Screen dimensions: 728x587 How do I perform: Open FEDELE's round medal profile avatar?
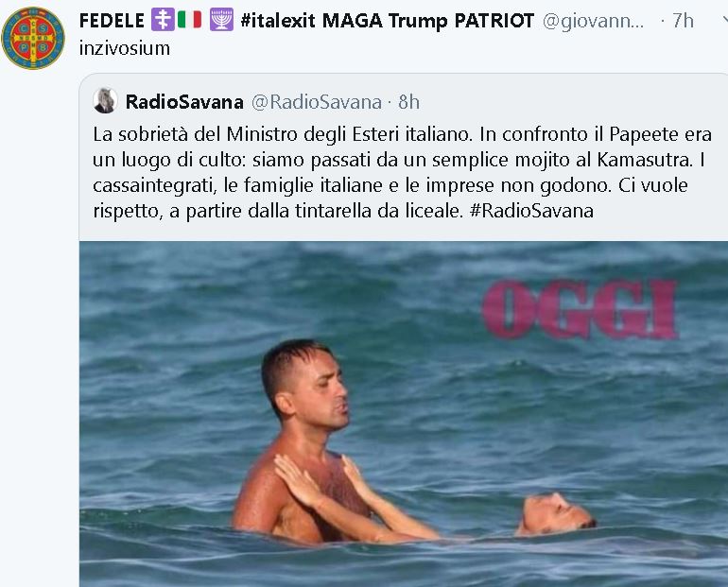click(x=33, y=38)
